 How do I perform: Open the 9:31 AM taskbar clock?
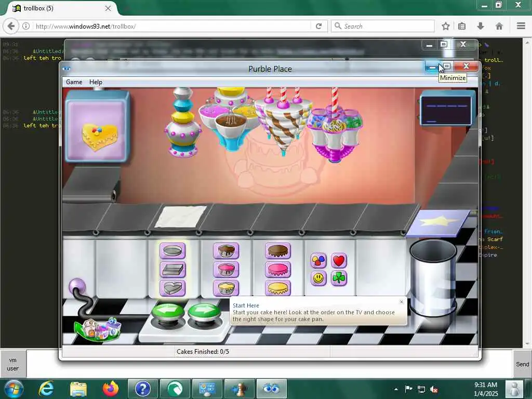click(x=486, y=389)
